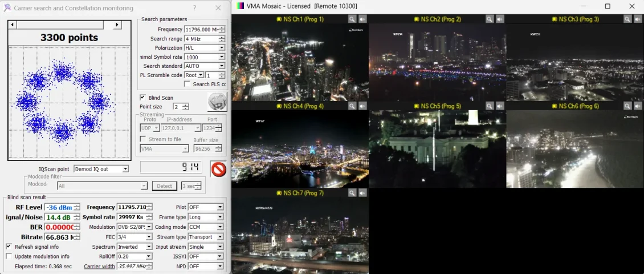Open the Search range dropdown

pos(221,39)
